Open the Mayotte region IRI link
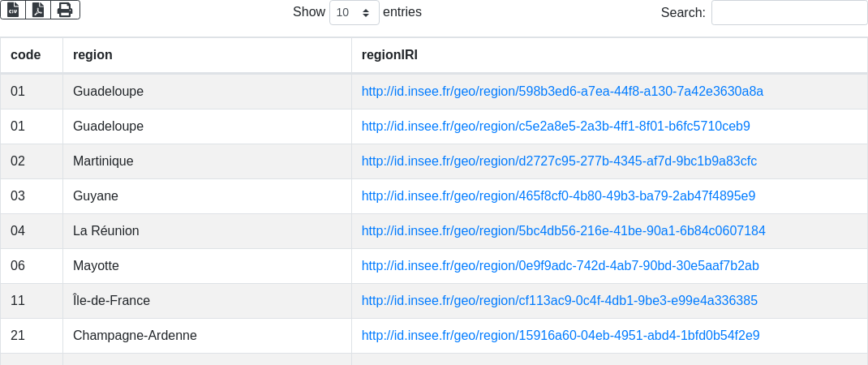The width and height of the screenshot is (868, 365). click(x=560, y=266)
